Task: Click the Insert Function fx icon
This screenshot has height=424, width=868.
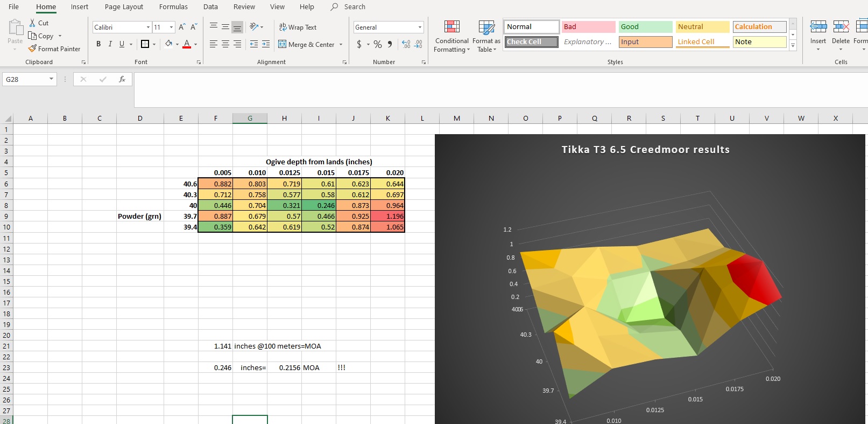Action: (122, 79)
